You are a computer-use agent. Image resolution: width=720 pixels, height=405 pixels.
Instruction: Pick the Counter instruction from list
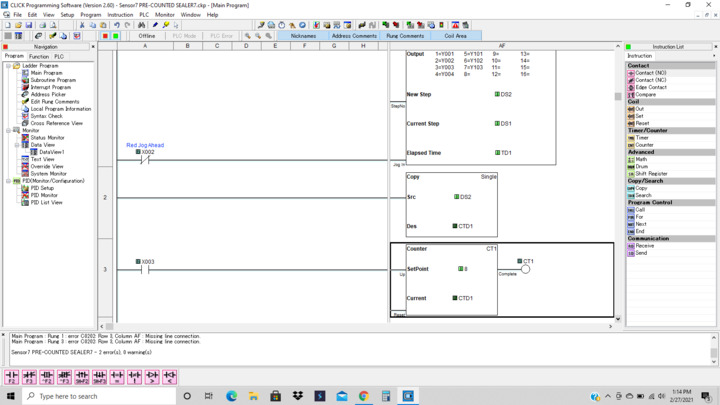point(644,145)
